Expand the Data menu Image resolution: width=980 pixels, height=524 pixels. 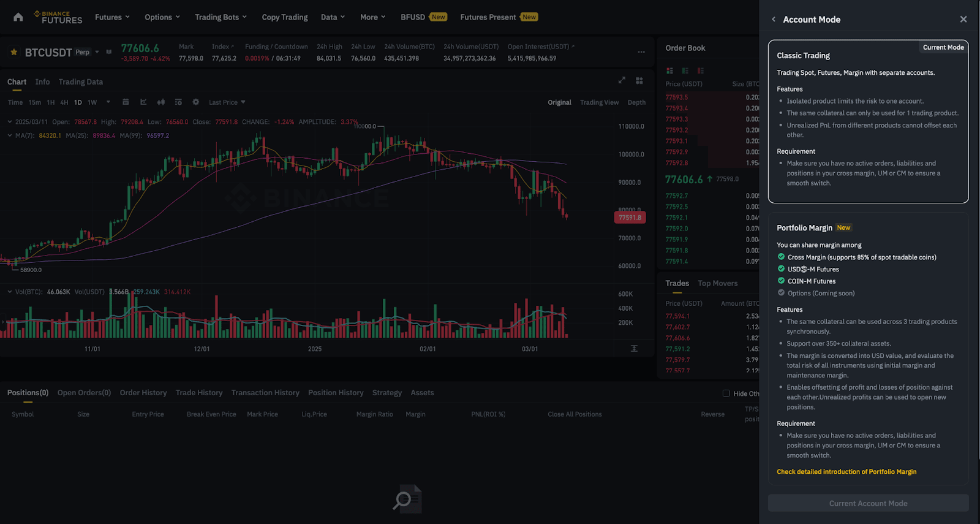tap(333, 17)
